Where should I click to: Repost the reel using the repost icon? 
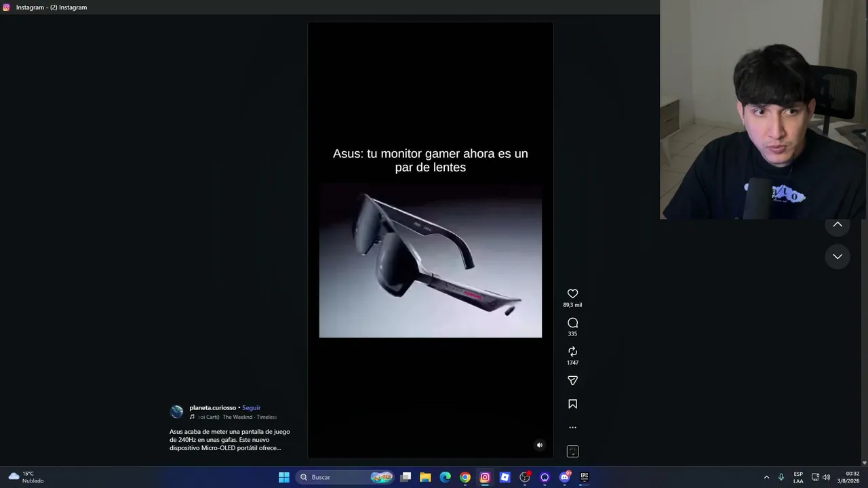click(572, 351)
